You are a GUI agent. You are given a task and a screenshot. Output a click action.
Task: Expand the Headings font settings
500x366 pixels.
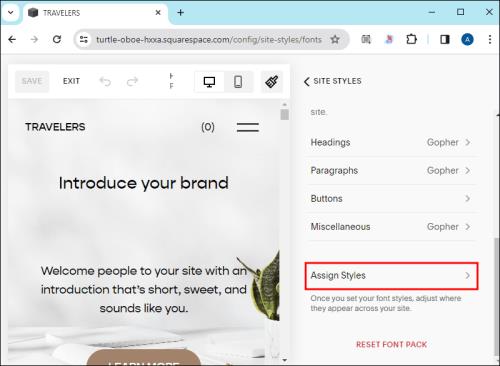[x=391, y=143]
